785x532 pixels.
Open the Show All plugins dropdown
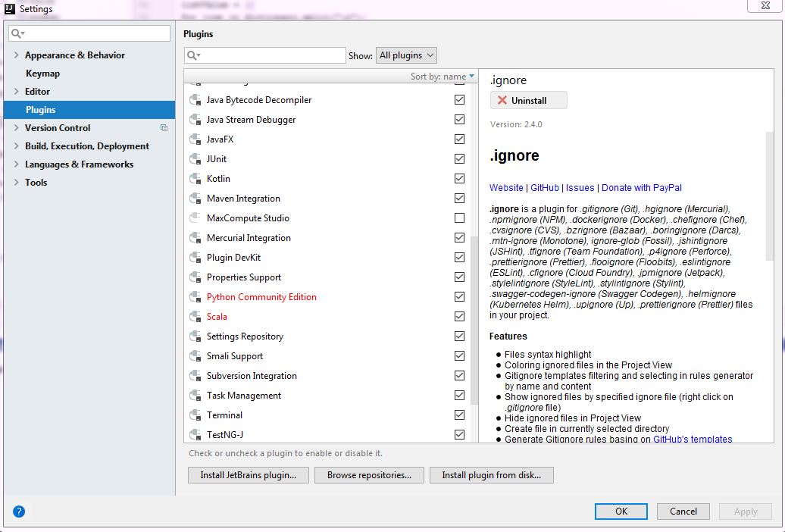[406, 55]
